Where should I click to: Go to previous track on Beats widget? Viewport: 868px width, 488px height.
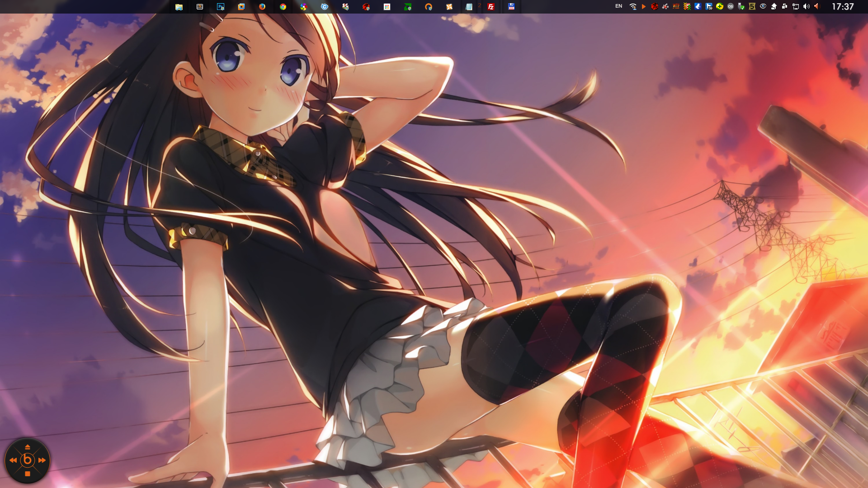[x=13, y=460]
